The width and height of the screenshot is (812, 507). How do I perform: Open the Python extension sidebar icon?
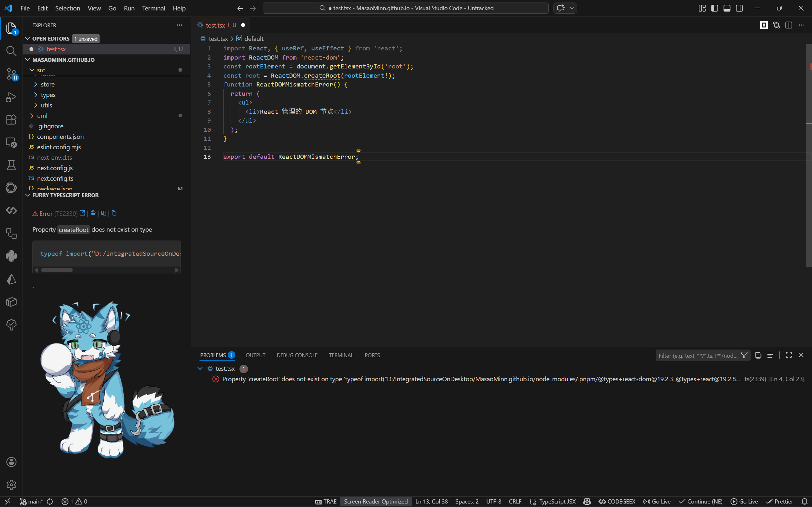pos(11,256)
